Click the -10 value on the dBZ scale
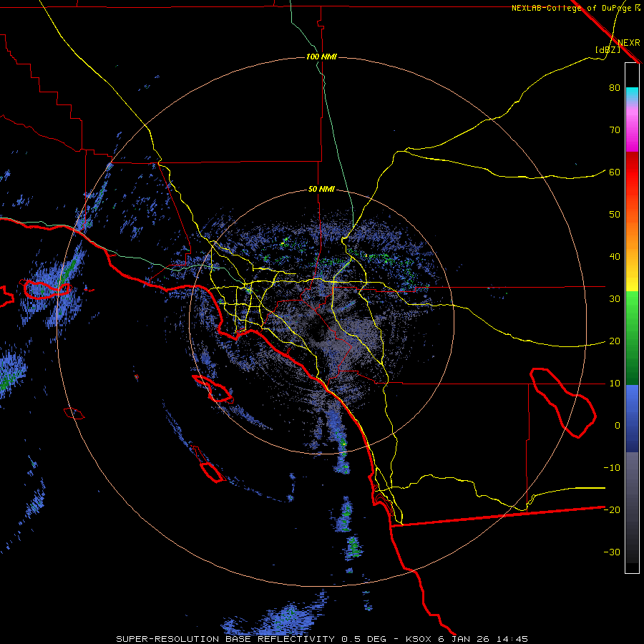This screenshot has width=644, height=644. coord(612,468)
